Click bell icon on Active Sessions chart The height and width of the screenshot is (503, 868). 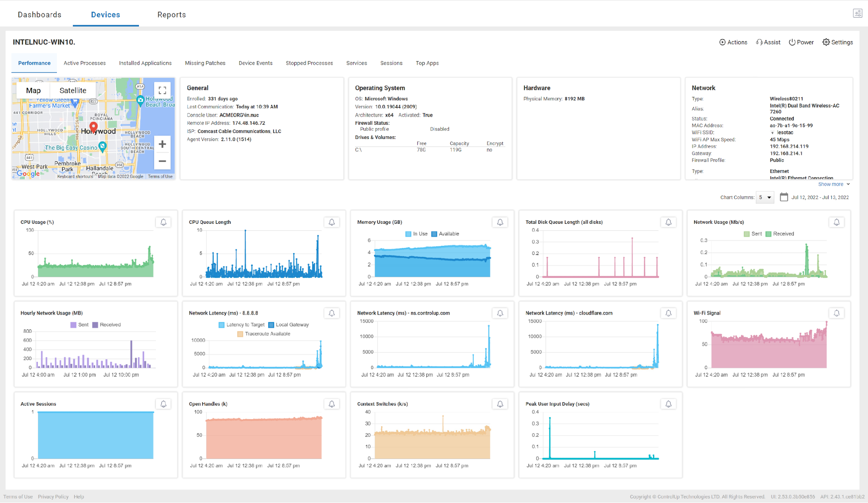[x=163, y=404]
